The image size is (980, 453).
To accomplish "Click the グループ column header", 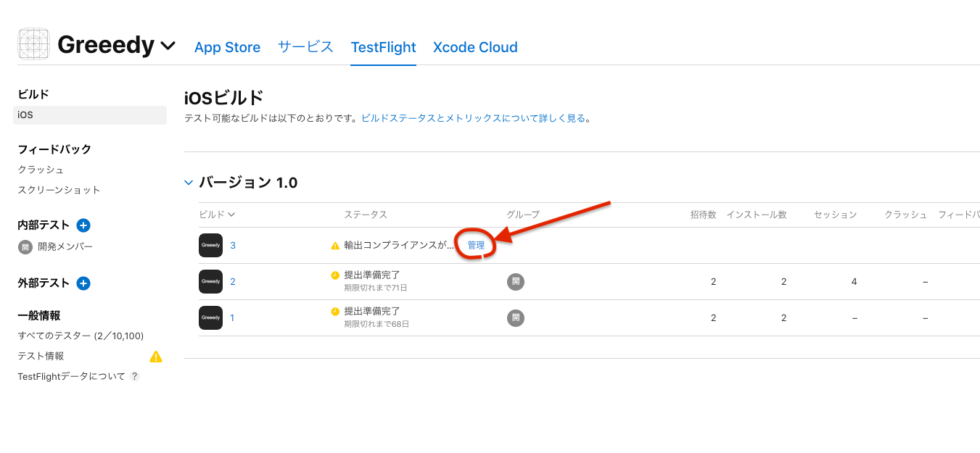I will point(523,215).
